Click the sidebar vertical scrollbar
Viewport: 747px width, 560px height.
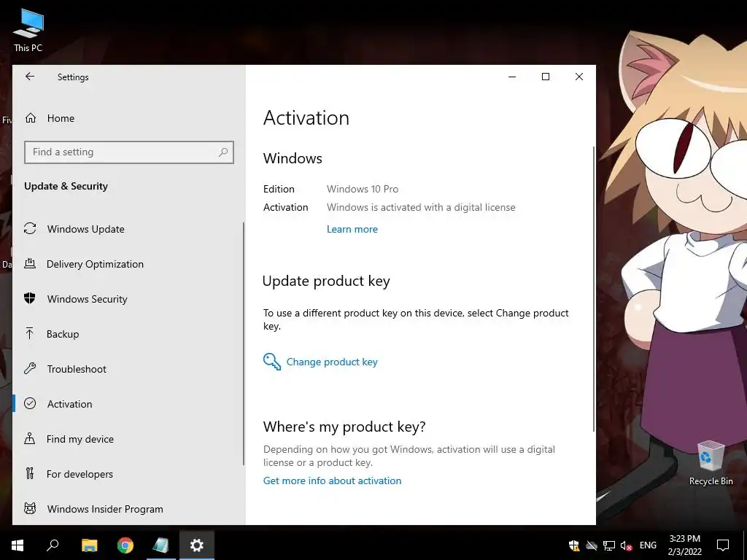click(x=244, y=344)
